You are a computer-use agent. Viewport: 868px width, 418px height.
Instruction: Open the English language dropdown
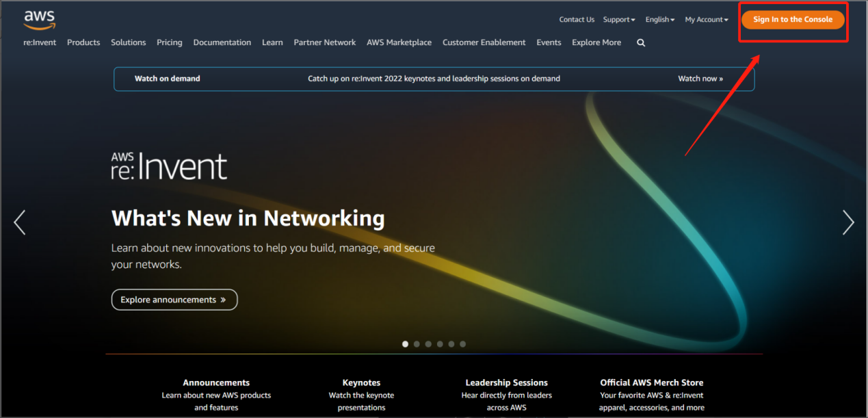coord(659,20)
